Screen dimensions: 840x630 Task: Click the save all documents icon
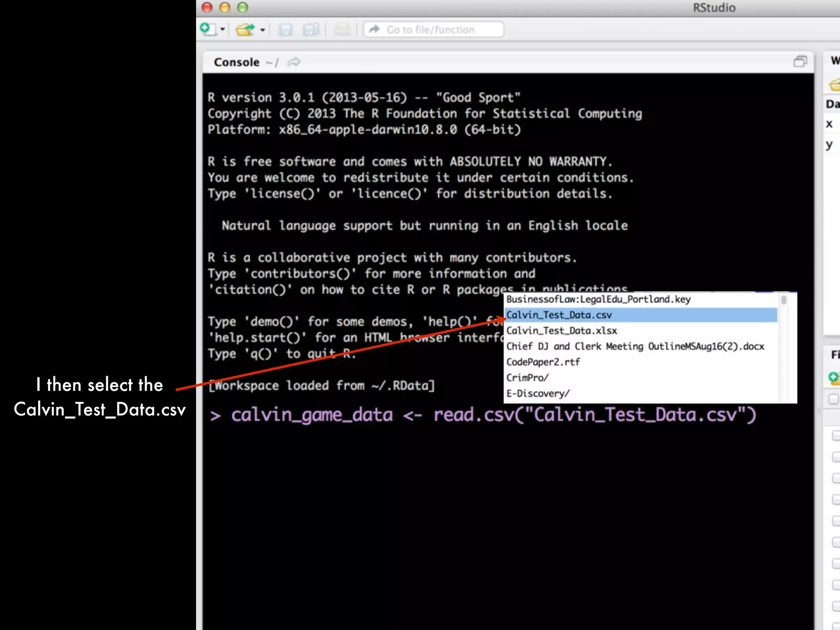pos(310,30)
